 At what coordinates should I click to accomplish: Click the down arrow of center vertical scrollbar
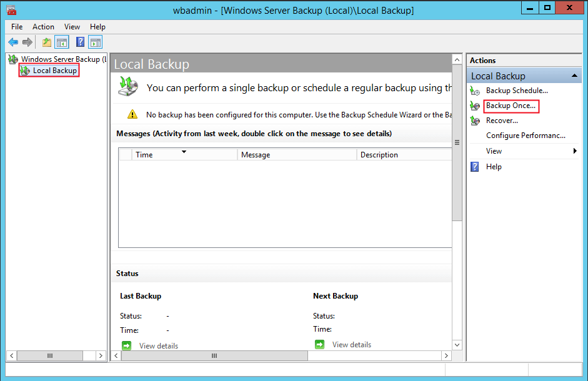coord(457,345)
